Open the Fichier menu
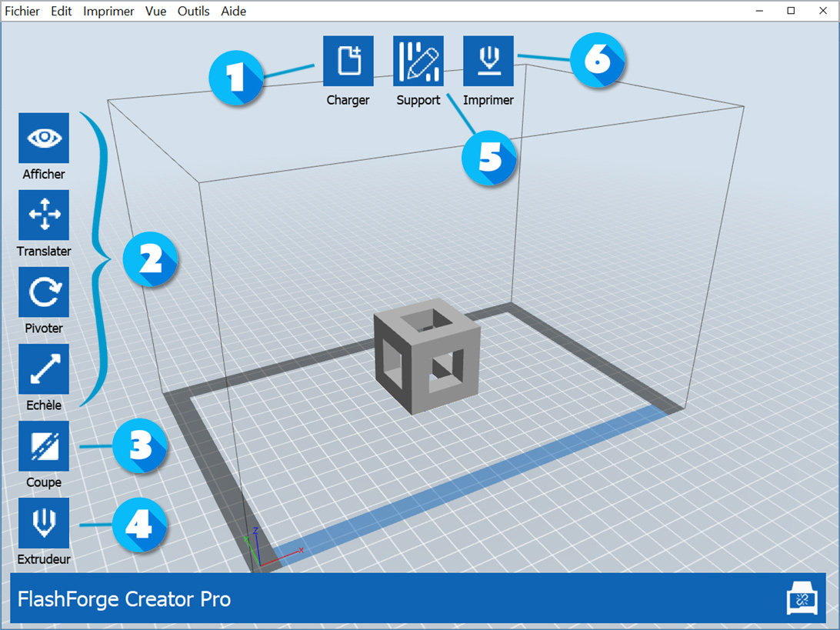The width and height of the screenshot is (840, 630). point(22,12)
